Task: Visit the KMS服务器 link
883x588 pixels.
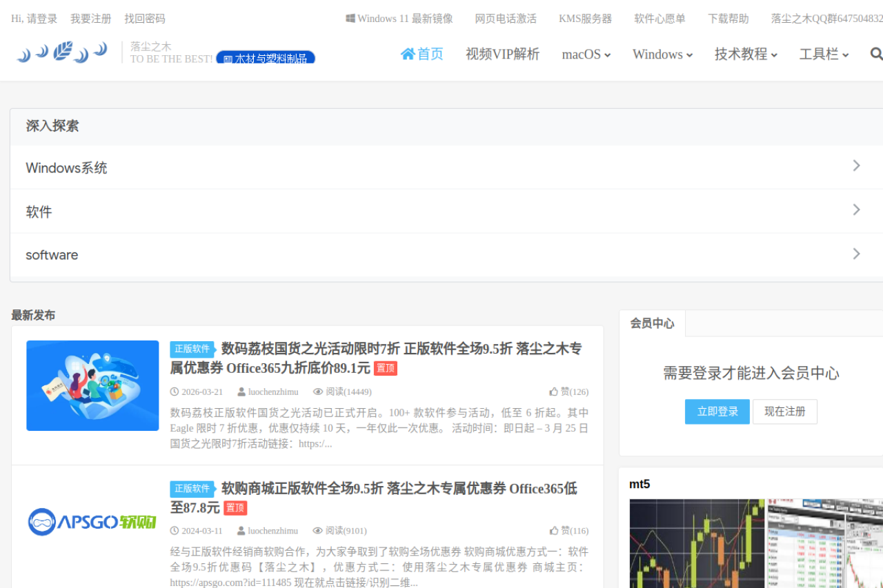Action: click(586, 19)
